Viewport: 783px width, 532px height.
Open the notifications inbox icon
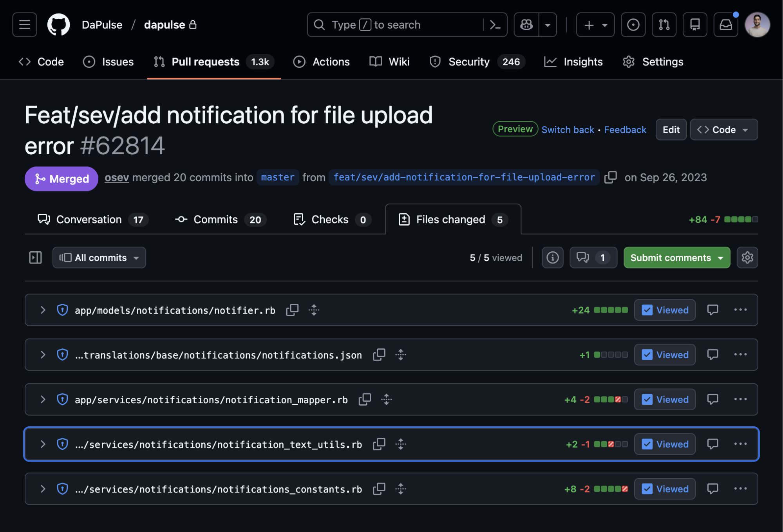(x=726, y=25)
